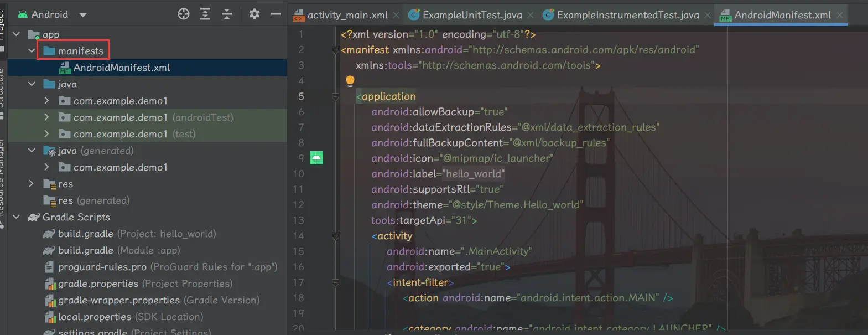Hide the project tool window with minus icon
868x335 pixels.
click(276, 14)
